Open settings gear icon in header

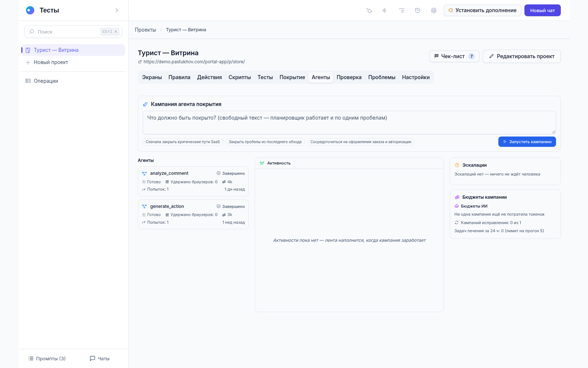[434, 10]
